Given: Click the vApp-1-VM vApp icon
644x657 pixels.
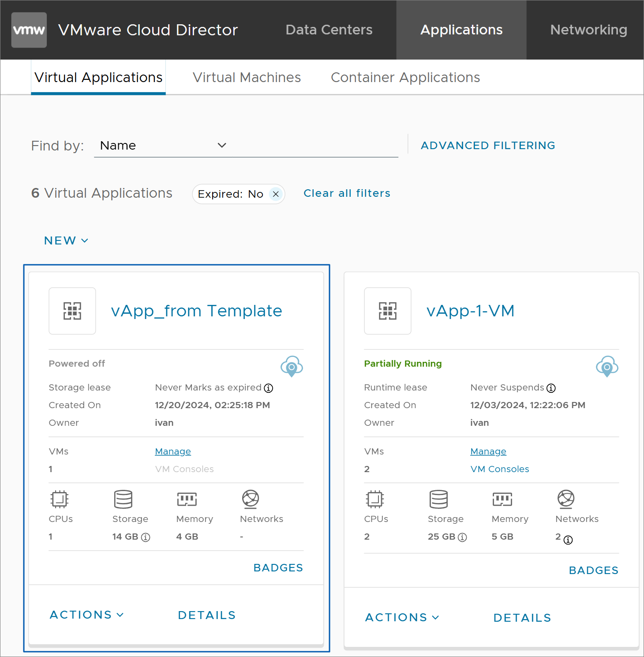Looking at the screenshot, I should (x=388, y=311).
